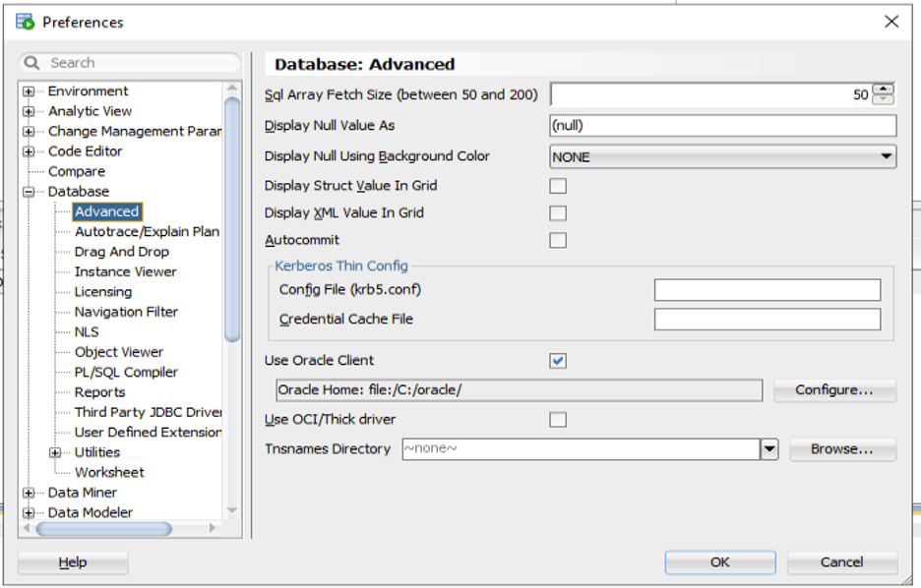Select Environment tree label
This screenshot has width=921, height=588.
tap(89, 91)
